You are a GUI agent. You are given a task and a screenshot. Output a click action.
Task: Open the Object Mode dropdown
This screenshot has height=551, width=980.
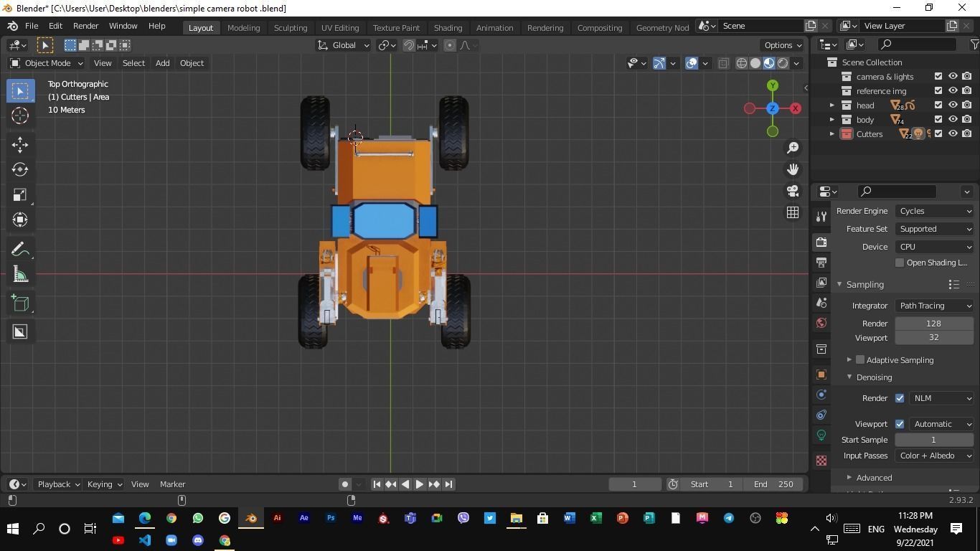tap(47, 63)
